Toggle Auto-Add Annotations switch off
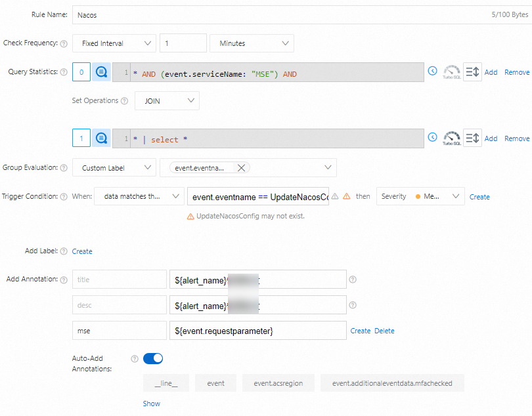532x416 pixels. pyautogui.click(x=153, y=358)
